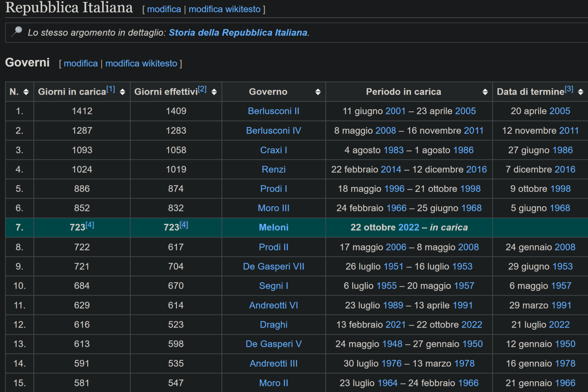Open the Andreotti III government link
Image resolution: width=588 pixels, height=392 pixels.
(274, 363)
